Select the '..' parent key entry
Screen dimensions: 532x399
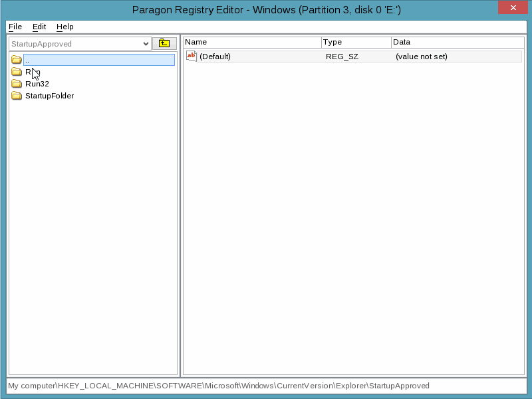click(98, 60)
